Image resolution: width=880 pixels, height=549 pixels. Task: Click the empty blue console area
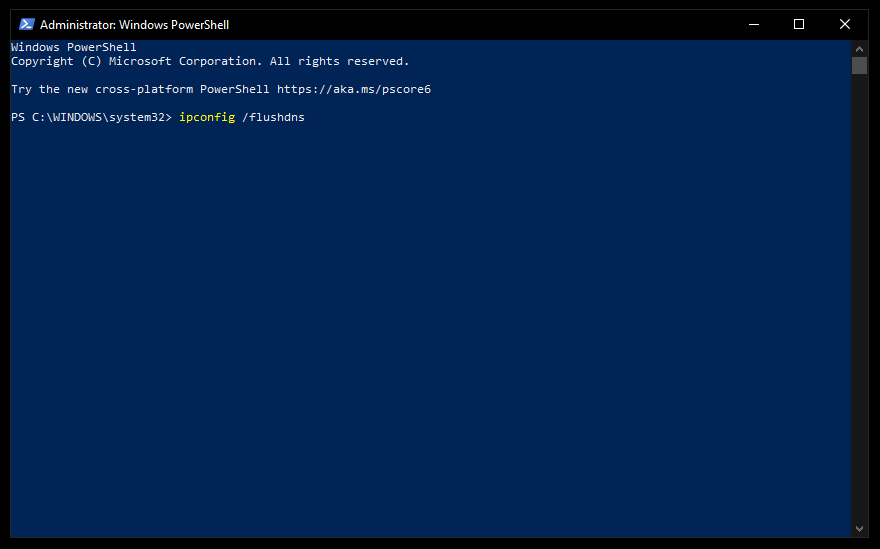point(430,330)
